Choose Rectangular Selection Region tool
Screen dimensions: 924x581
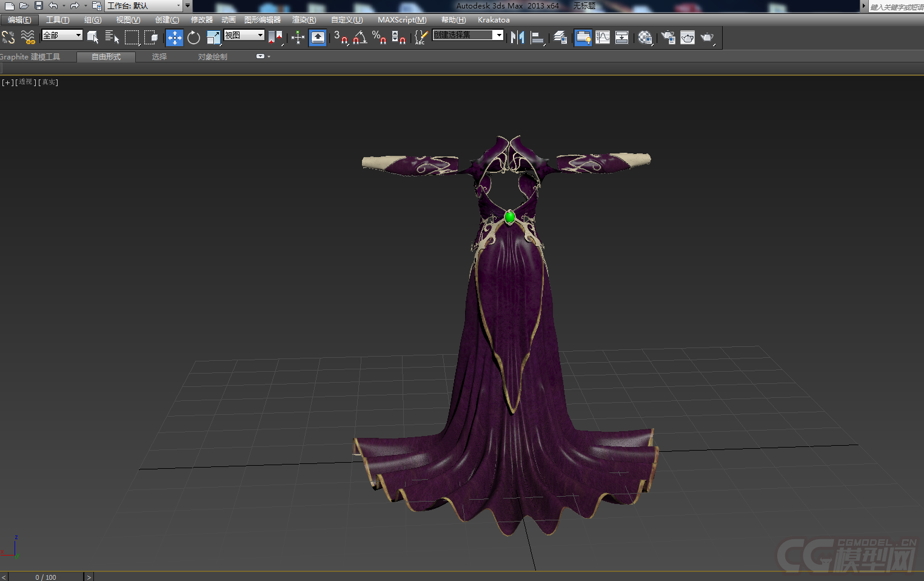pos(132,38)
